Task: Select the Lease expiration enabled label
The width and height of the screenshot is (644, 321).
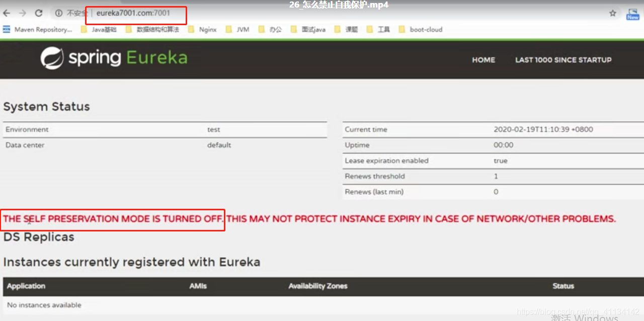Action: click(386, 160)
